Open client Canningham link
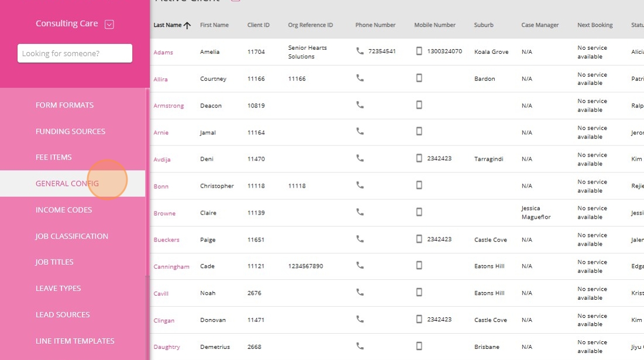 (171, 267)
